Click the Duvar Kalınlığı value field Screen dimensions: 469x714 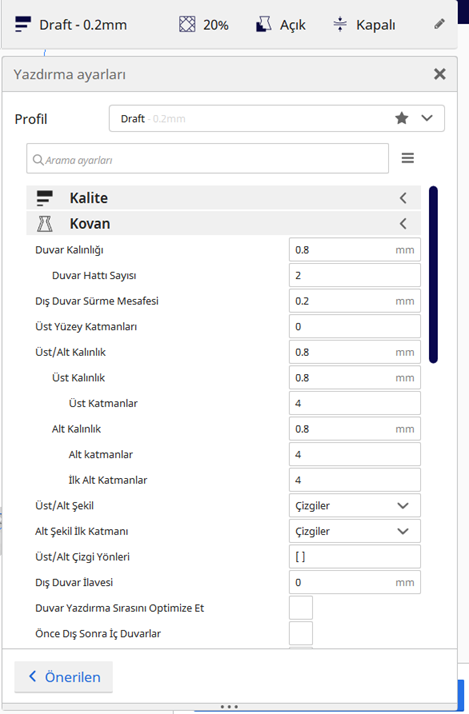pos(354,250)
